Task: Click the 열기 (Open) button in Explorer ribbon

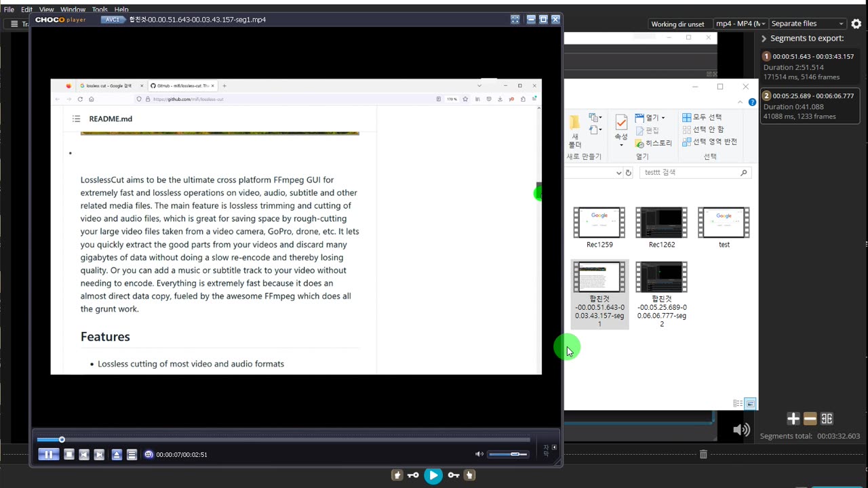Action: [646, 117]
